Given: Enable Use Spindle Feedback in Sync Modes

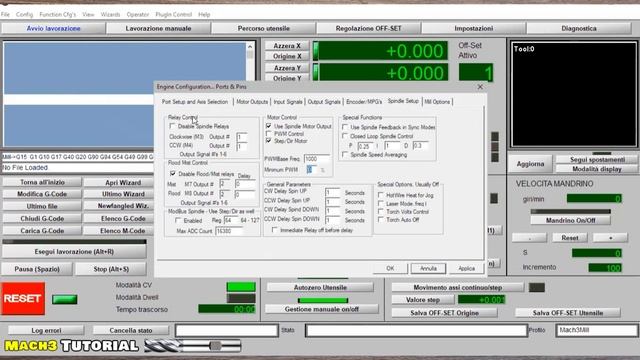Looking at the screenshot, I should tap(345, 127).
